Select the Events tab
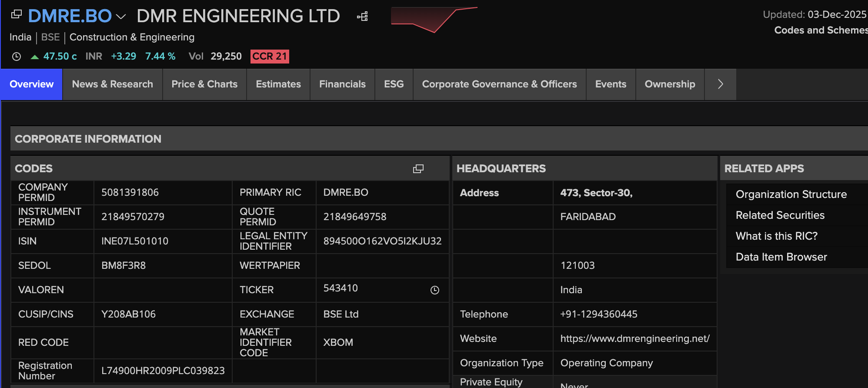Screen dimensions: 868x388 611,84
